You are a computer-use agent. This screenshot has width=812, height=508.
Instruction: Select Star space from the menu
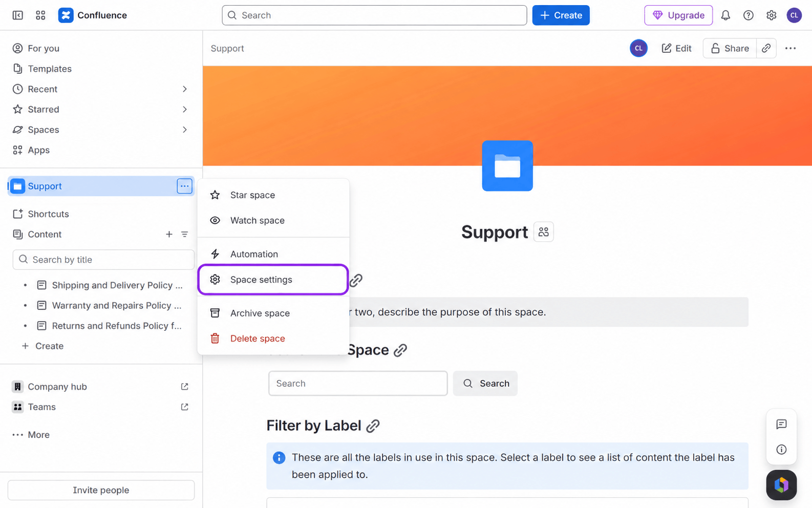[273, 195]
